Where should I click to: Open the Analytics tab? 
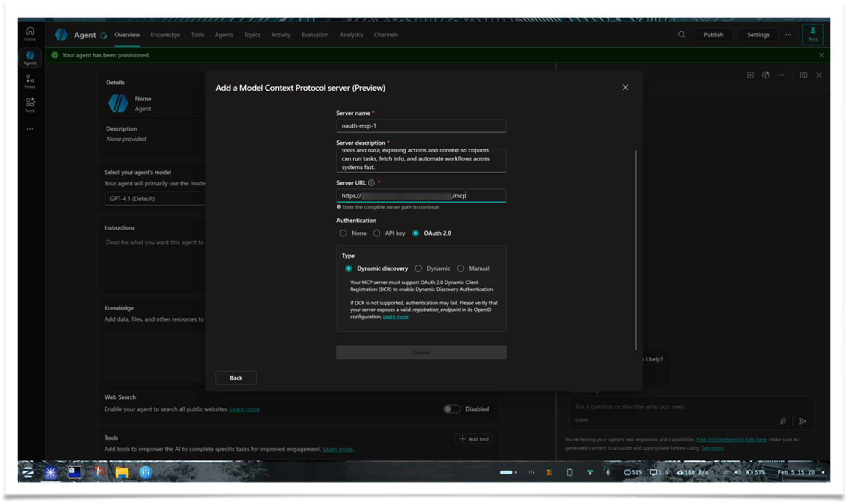[x=351, y=35]
